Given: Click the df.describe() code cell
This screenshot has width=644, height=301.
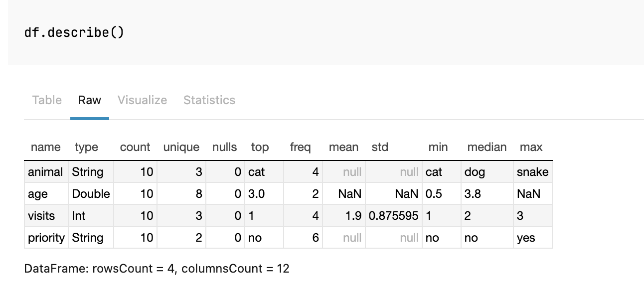Looking at the screenshot, I should click(x=73, y=32).
